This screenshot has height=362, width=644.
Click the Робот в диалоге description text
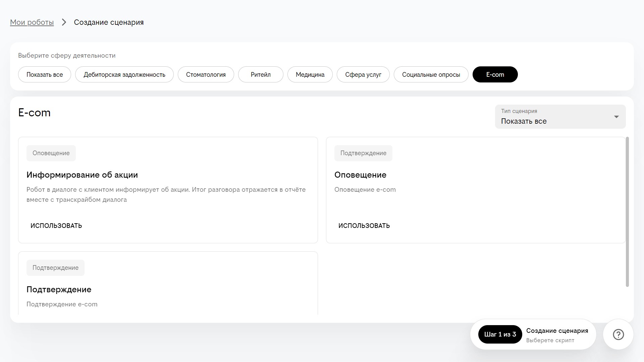[x=166, y=194]
